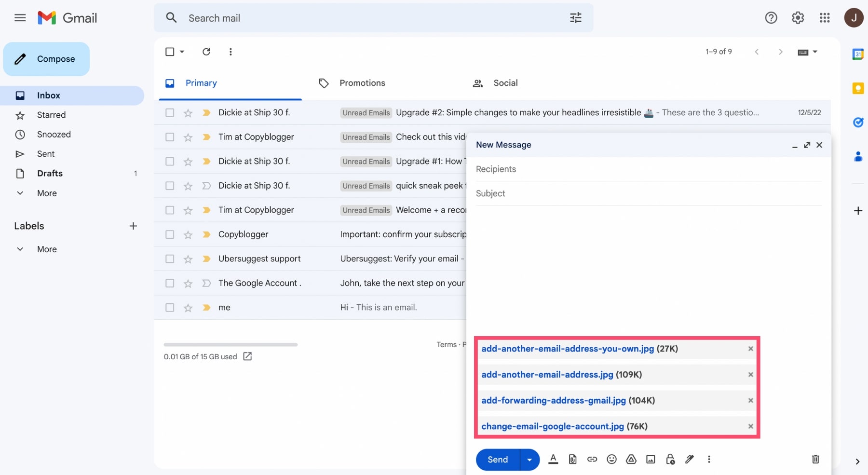Select the Dickie at Ship 30 email checkbox
Screen dimensions: 868x475
point(169,112)
